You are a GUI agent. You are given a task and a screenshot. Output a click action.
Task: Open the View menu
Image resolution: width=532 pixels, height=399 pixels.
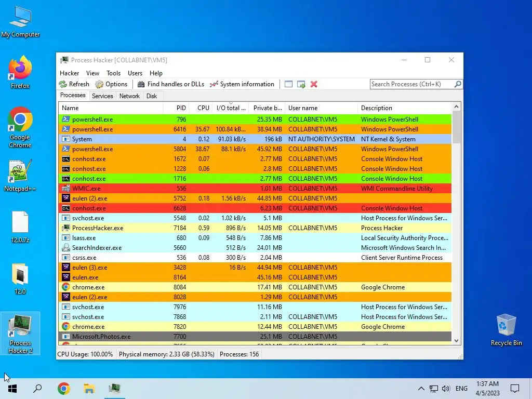tap(92, 73)
